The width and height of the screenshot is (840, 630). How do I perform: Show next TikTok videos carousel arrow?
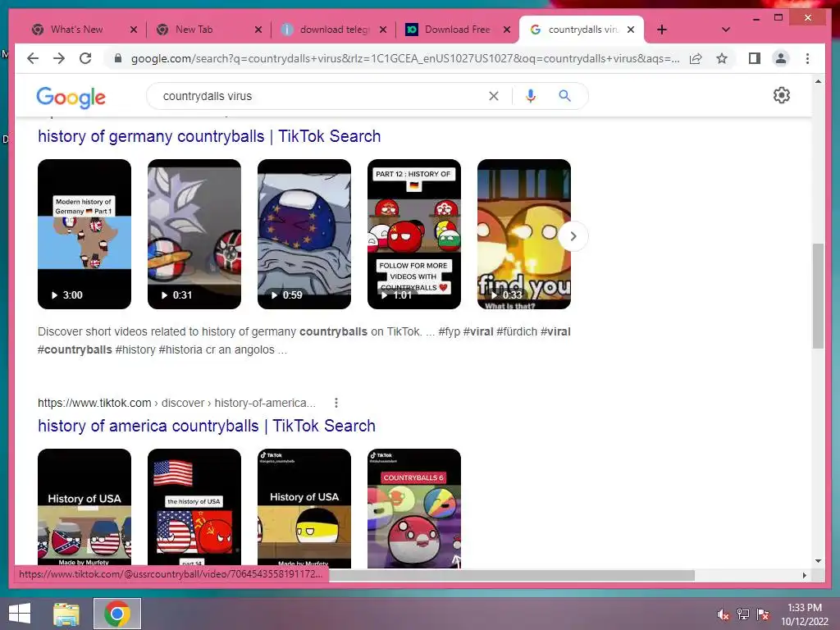point(573,235)
